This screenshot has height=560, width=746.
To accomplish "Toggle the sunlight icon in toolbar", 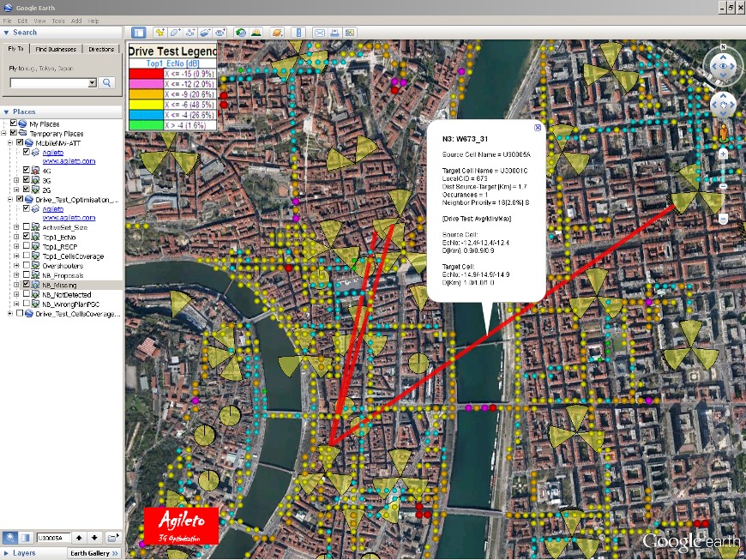I will [257, 33].
